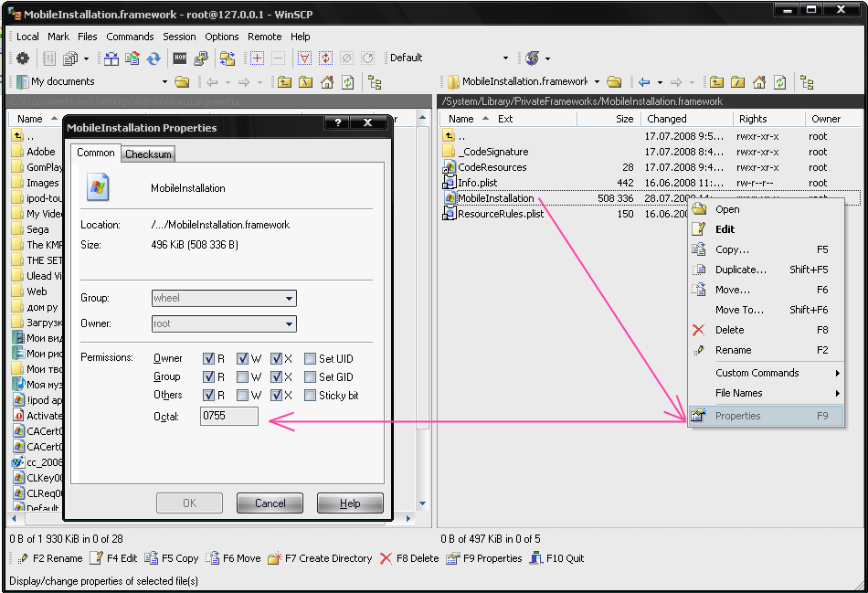Click the F2 Rename icon in bottom bar

pos(23,558)
